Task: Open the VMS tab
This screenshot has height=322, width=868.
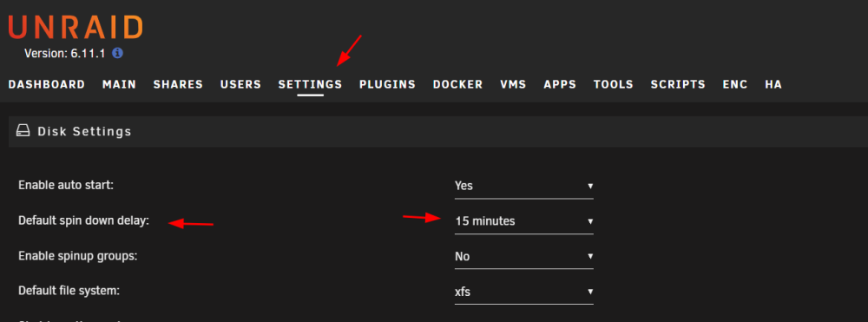Action: 513,85
